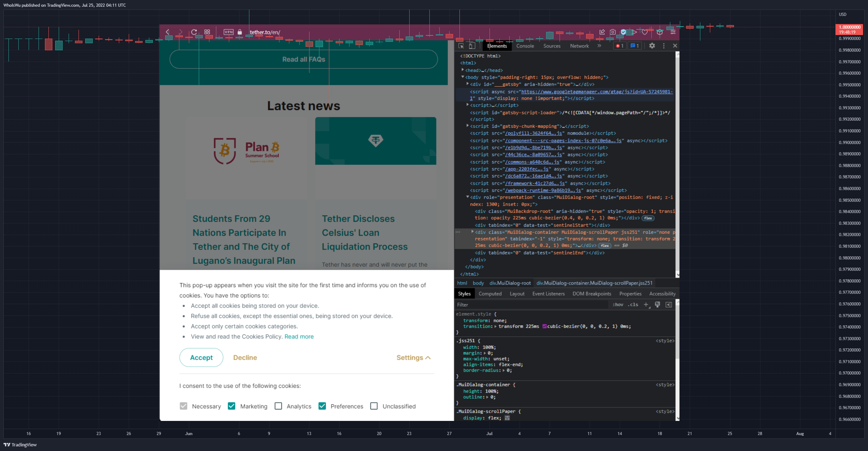Check the Unclassified cookies checkbox
Viewport: 868px width, 451px height.
coord(374,406)
